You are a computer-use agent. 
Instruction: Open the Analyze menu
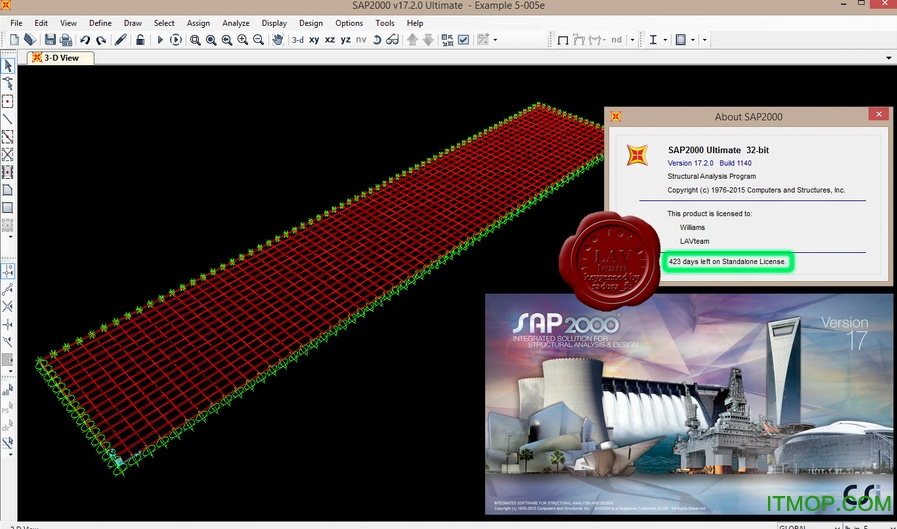(236, 23)
